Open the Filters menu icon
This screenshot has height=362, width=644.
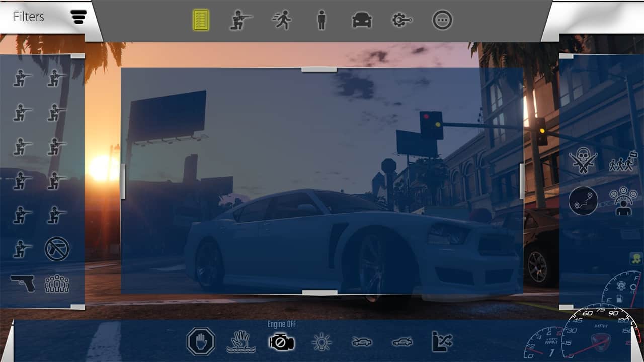[78, 17]
